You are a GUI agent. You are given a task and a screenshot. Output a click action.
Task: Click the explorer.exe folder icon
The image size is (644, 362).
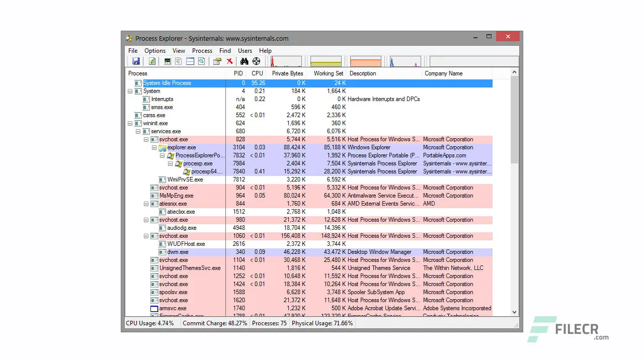163,148
